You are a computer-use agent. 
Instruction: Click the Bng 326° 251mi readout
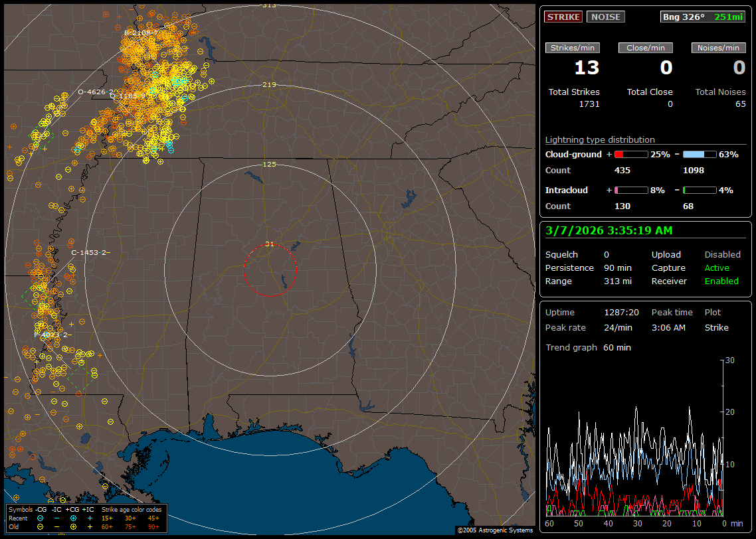pos(703,17)
